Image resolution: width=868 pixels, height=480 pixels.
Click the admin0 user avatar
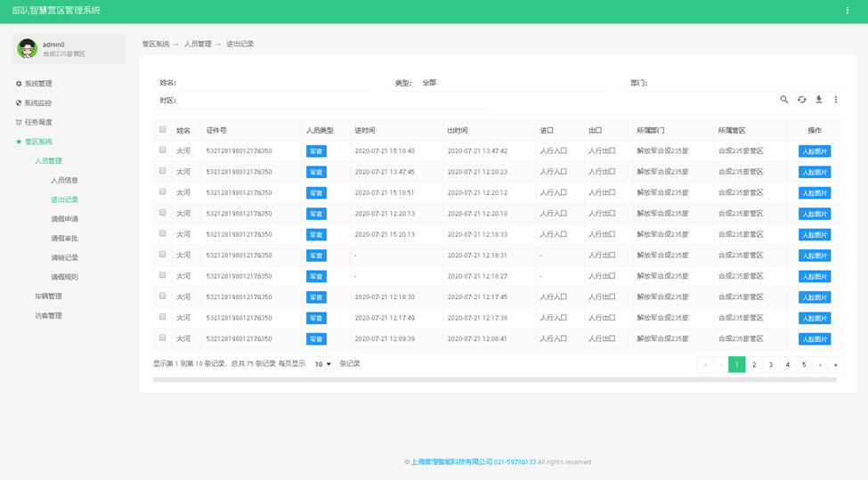pos(28,49)
